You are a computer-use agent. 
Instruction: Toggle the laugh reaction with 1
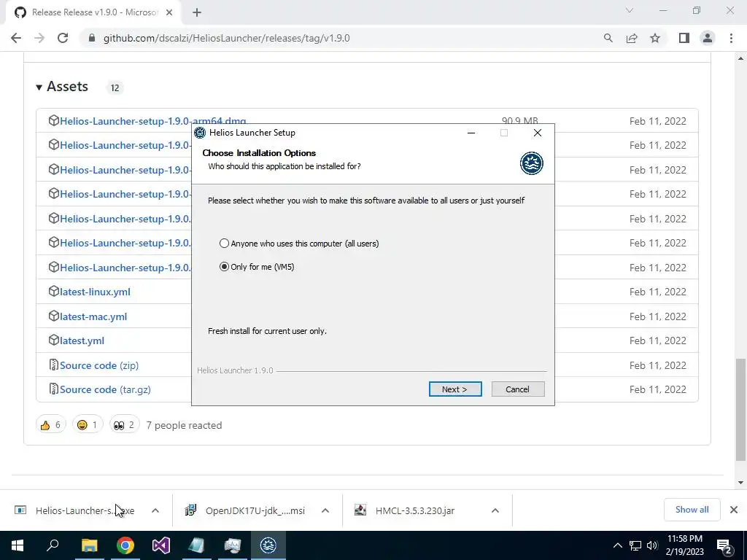(88, 425)
